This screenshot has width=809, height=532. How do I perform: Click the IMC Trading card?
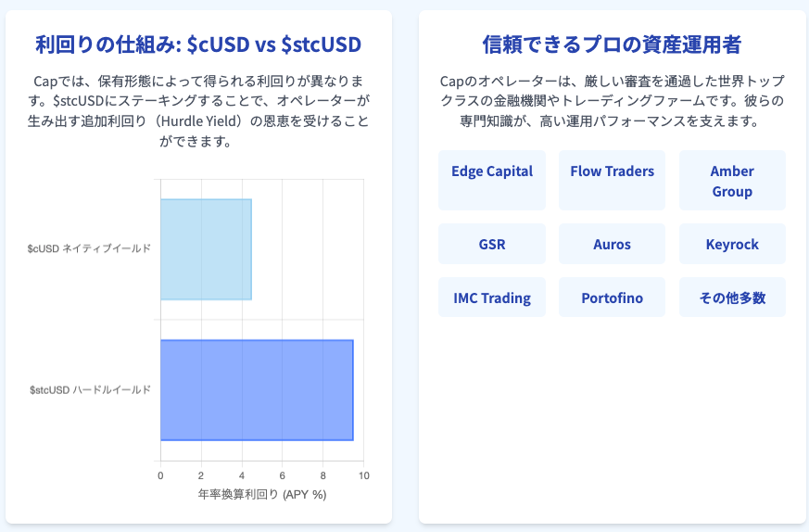tap(492, 298)
